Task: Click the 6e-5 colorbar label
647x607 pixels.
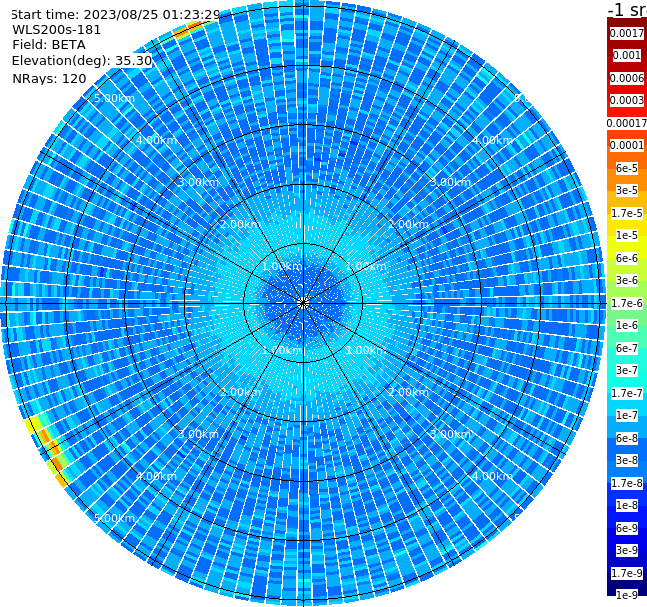Action: pyautogui.click(x=627, y=168)
